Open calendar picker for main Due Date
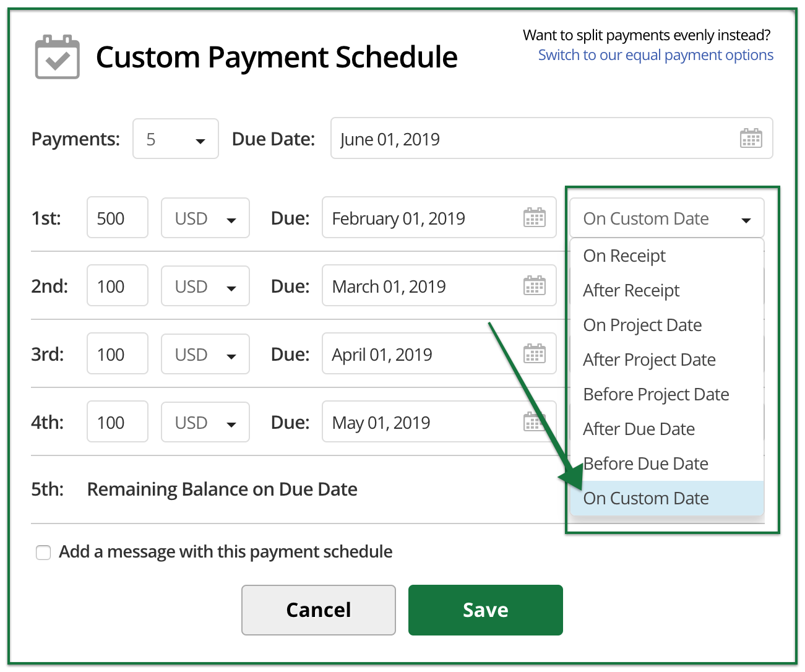Image resolution: width=805 pixels, height=672 pixels. pyautogui.click(x=751, y=139)
